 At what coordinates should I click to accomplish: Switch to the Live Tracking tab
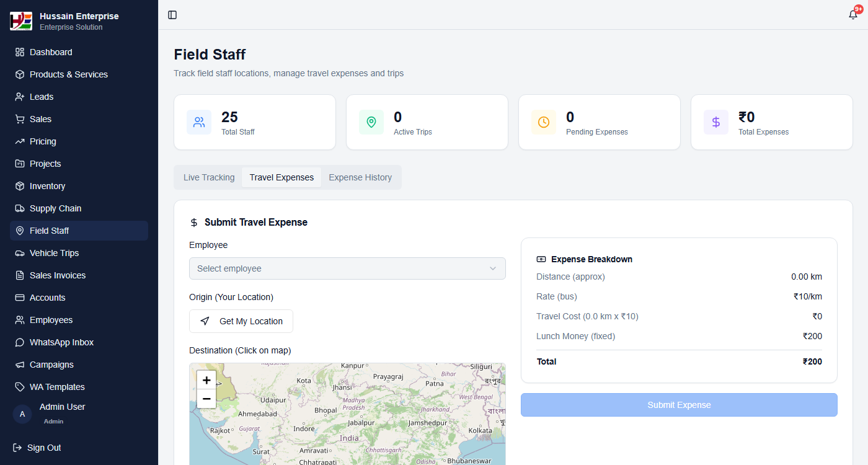(x=209, y=177)
